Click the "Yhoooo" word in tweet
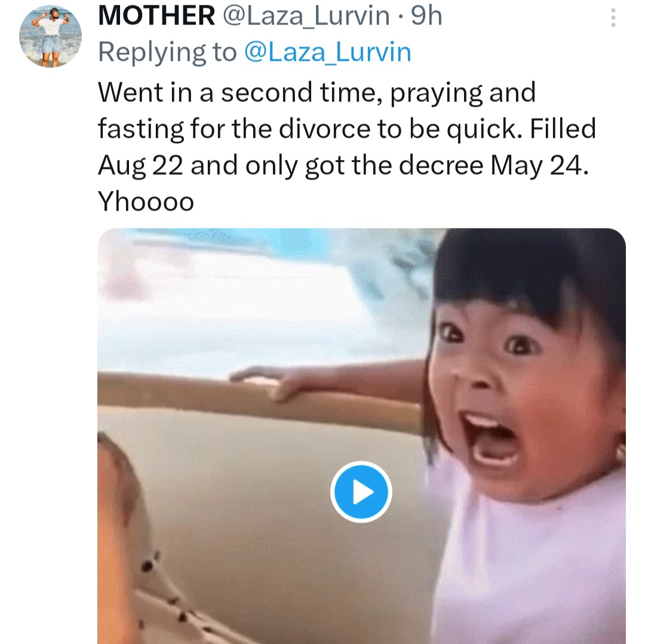Image resolution: width=645 pixels, height=644 pixels. 146,202
